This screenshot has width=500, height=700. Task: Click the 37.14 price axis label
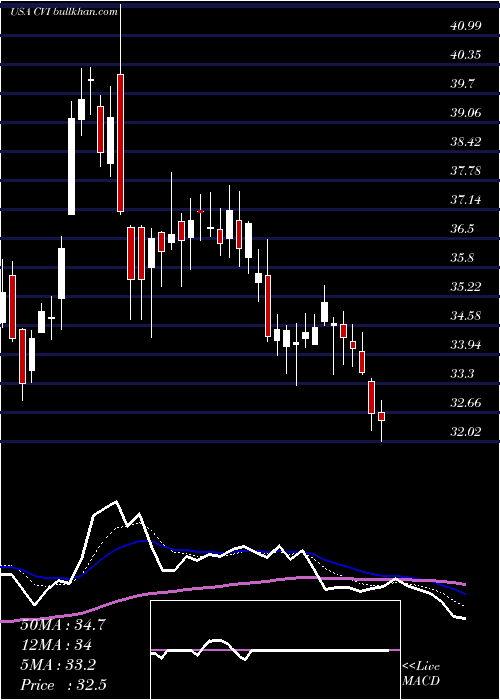point(466,200)
